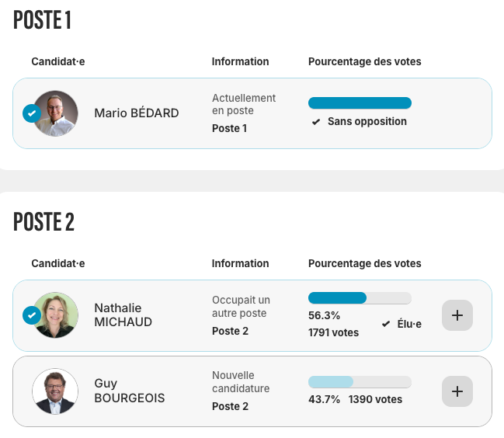The width and height of the screenshot is (504, 438).
Task: Click Mario BÉDARD's profile photo
Action: tap(56, 113)
